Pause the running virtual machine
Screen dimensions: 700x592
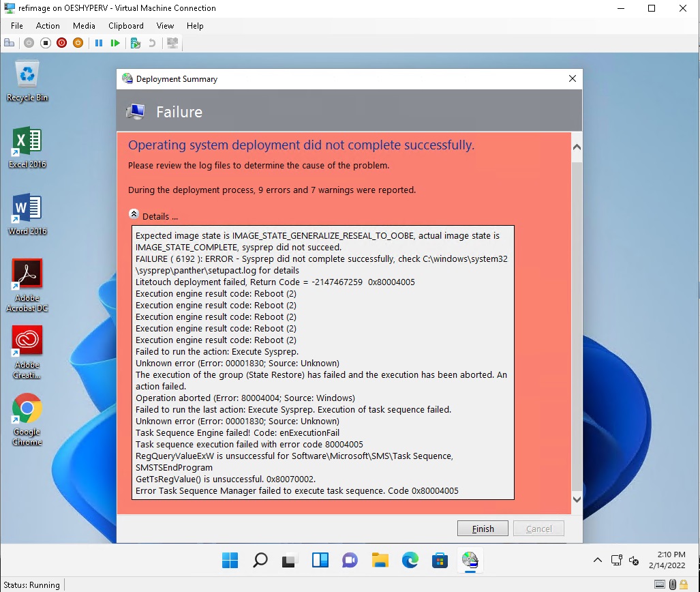(99, 43)
